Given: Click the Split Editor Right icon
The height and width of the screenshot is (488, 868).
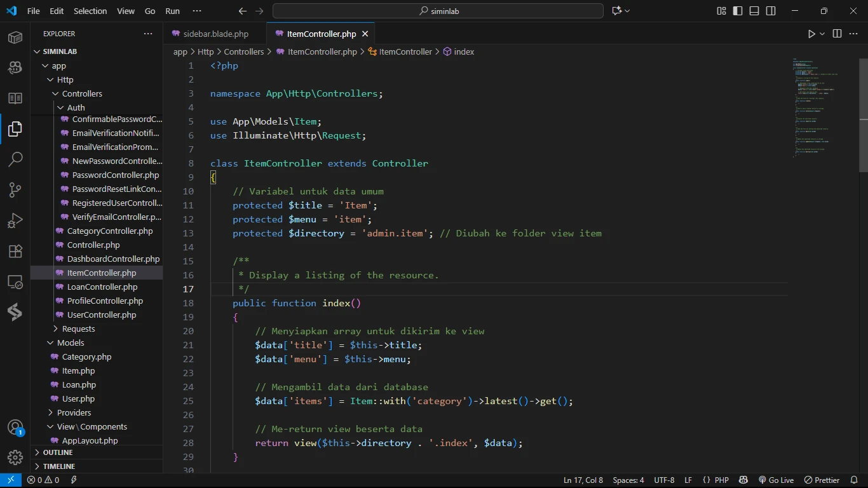Looking at the screenshot, I should click(x=837, y=34).
